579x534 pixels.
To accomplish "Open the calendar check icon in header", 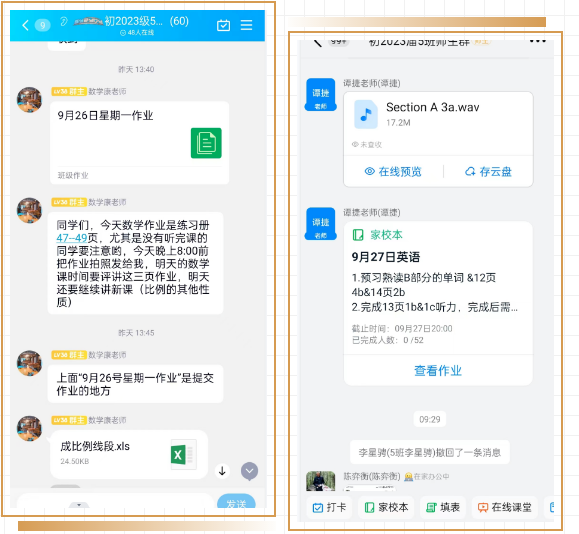I will pos(223,25).
